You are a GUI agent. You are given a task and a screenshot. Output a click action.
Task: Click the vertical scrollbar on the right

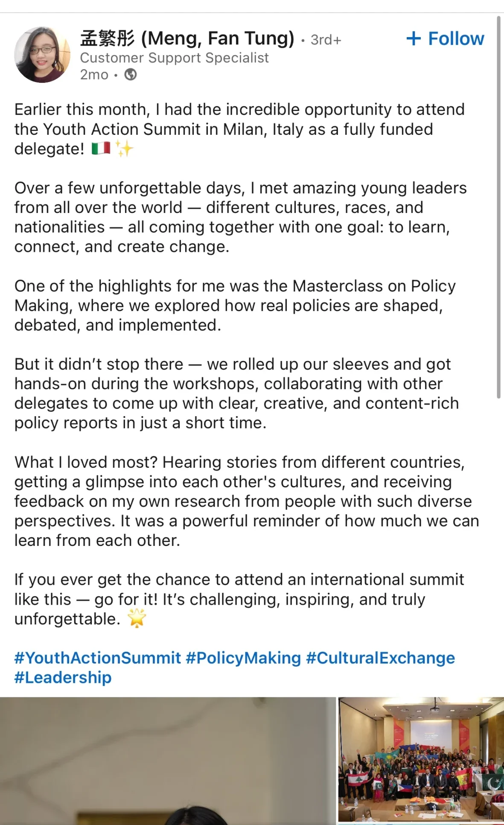pyautogui.click(x=498, y=207)
